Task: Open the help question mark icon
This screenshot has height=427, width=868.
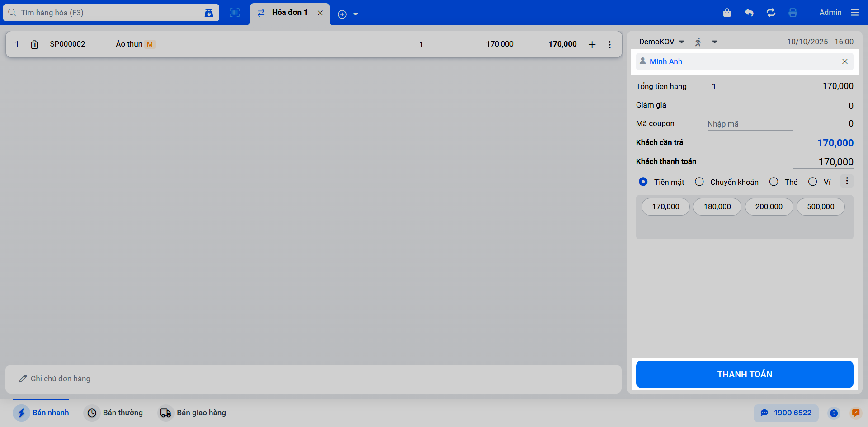Action: point(834,413)
